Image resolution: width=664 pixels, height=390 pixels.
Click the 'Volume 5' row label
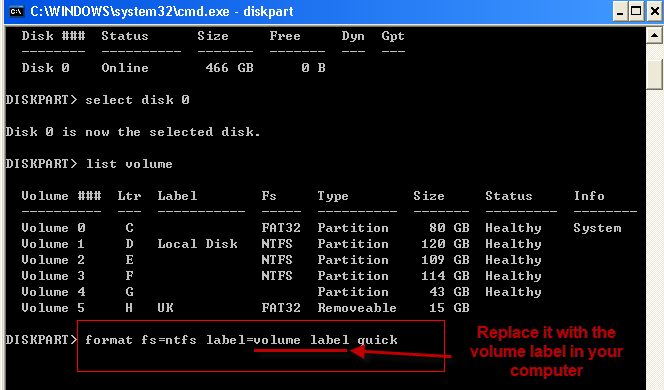click(53, 308)
